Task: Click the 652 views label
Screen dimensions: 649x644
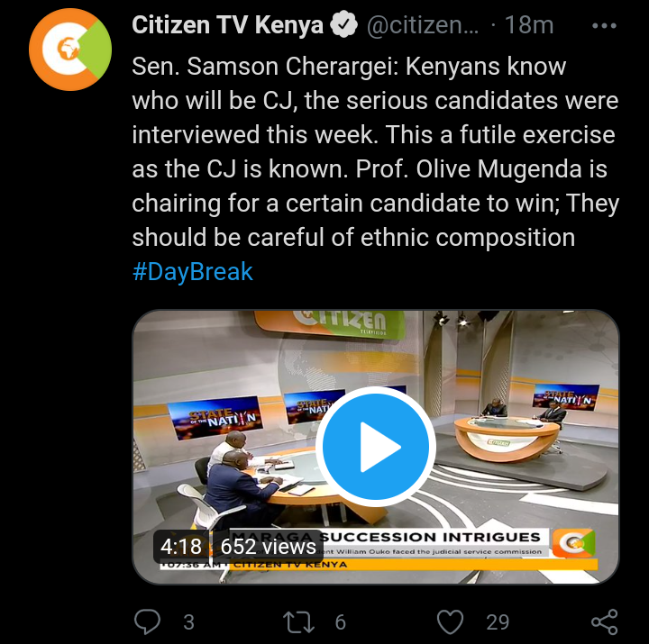Action: pos(269,547)
